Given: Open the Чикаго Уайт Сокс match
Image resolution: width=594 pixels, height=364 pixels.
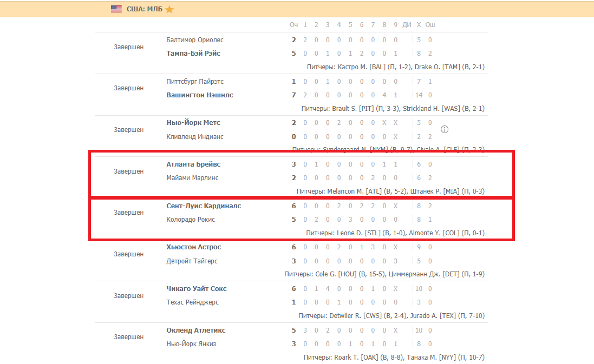Looking at the screenshot, I should click(197, 289).
